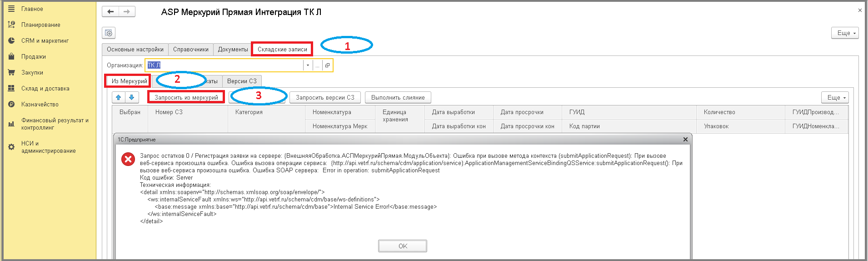Open Казначейство in the sidebar
Viewport: 868px width, 261px height.
40,104
